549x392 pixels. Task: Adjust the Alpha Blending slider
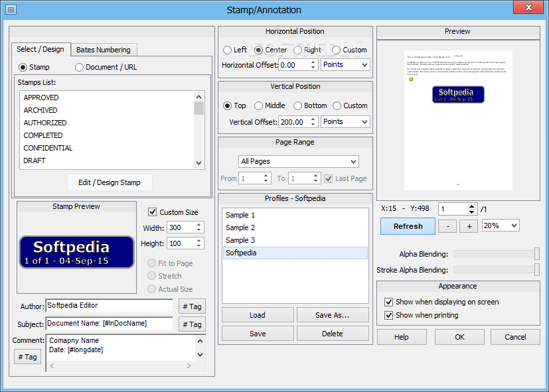pyautogui.click(x=537, y=254)
